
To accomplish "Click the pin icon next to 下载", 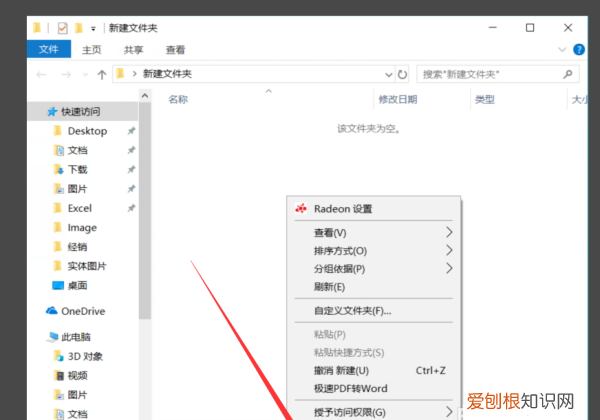I will pyautogui.click(x=131, y=169).
